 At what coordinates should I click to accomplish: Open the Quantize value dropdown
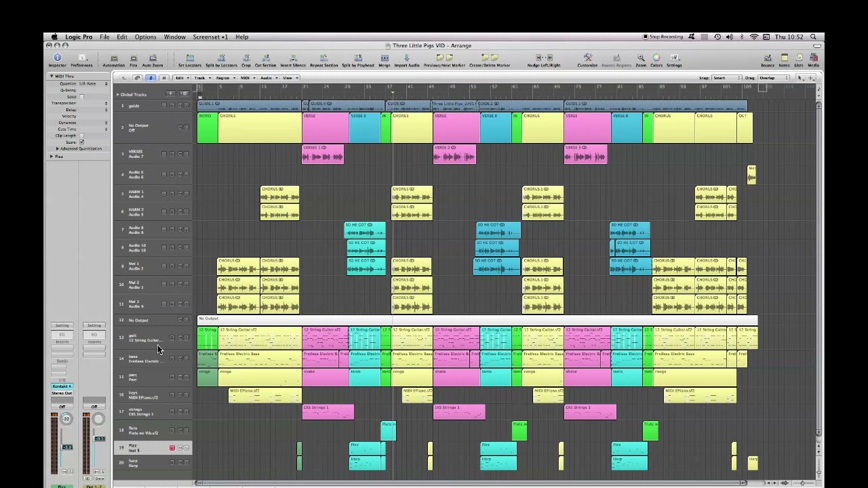[x=94, y=83]
